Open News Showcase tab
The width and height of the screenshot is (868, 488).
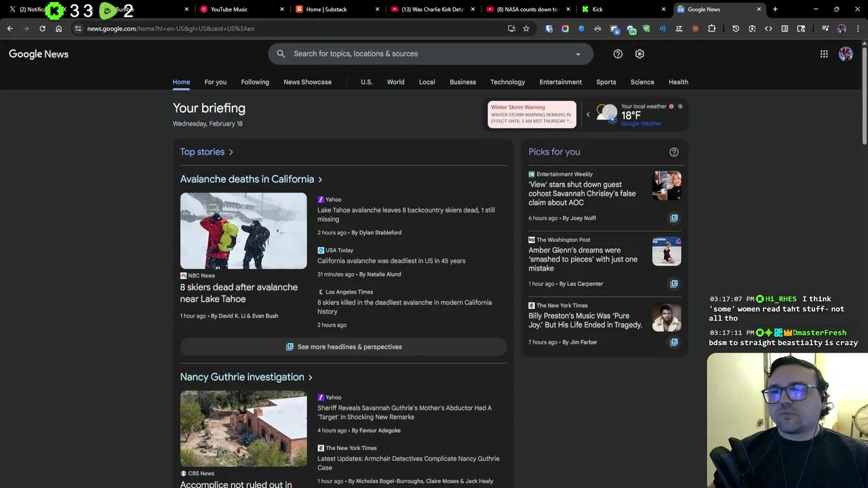coord(307,82)
